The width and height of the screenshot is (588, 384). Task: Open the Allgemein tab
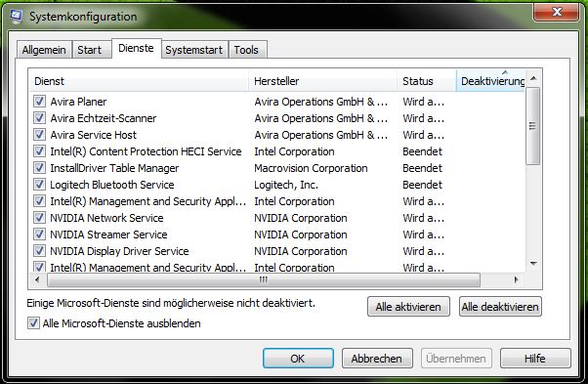tap(44, 50)
